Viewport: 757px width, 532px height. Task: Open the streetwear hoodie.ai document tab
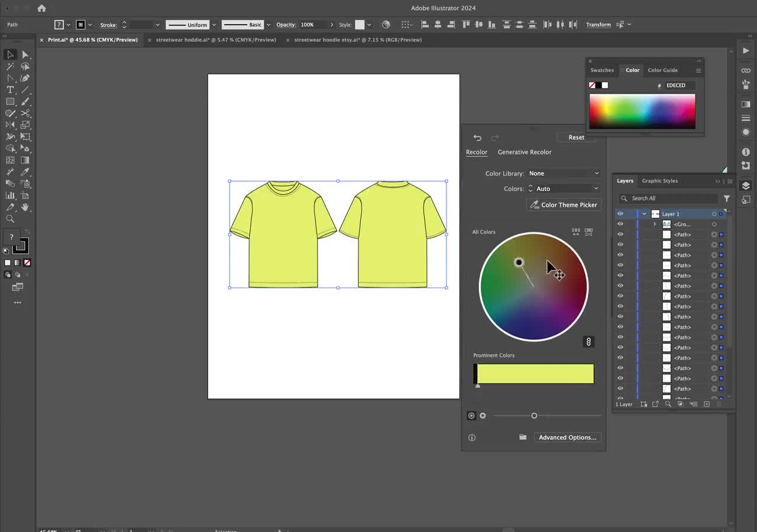[216, 40]
